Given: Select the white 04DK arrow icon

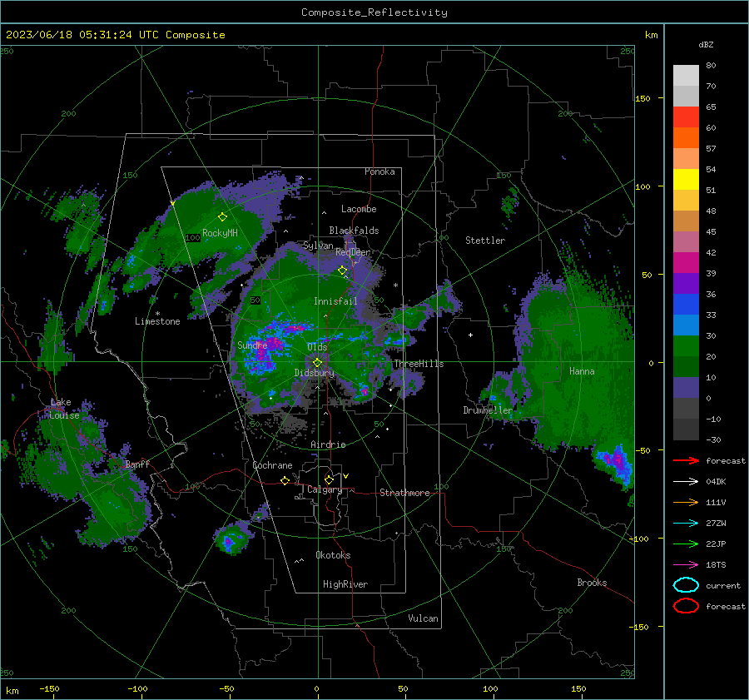Looking at the screenshot, I should click(x=686, y=482).
